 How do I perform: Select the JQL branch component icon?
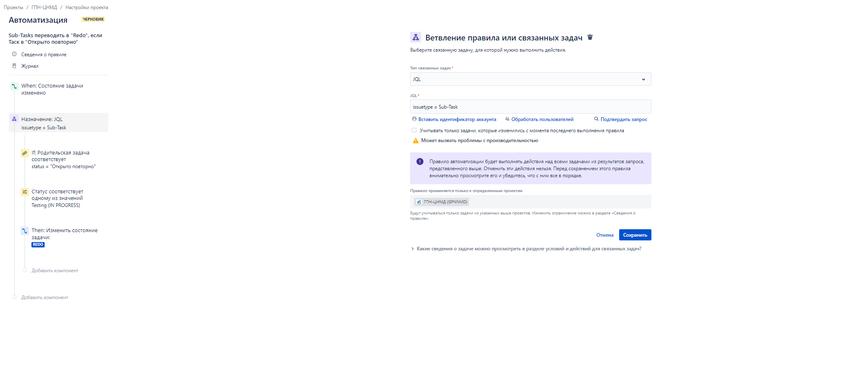pos(14,119)
